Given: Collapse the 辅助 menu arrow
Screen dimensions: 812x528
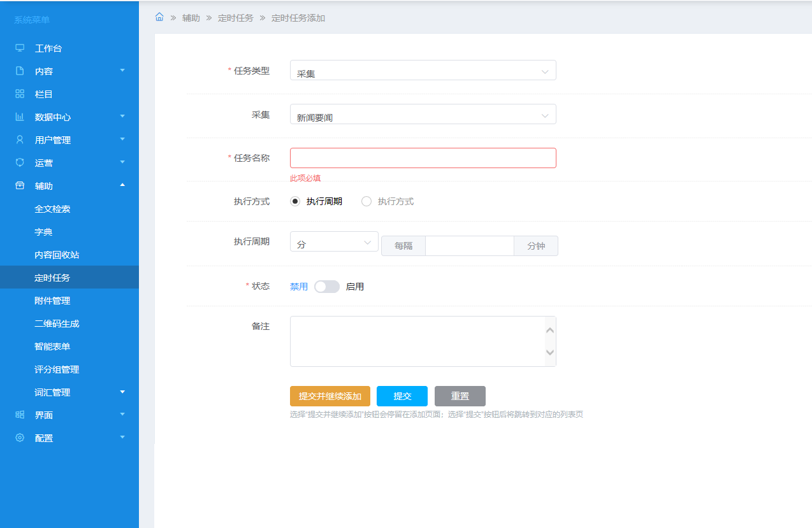Looking at the screenshot, I should click(122, 185).
